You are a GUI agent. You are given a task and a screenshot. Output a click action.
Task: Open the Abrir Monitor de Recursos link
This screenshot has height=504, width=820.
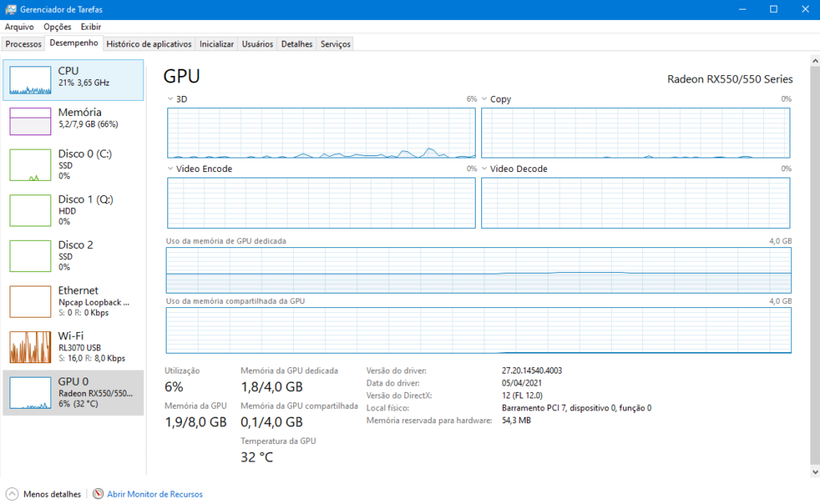[x=155, y=494]
